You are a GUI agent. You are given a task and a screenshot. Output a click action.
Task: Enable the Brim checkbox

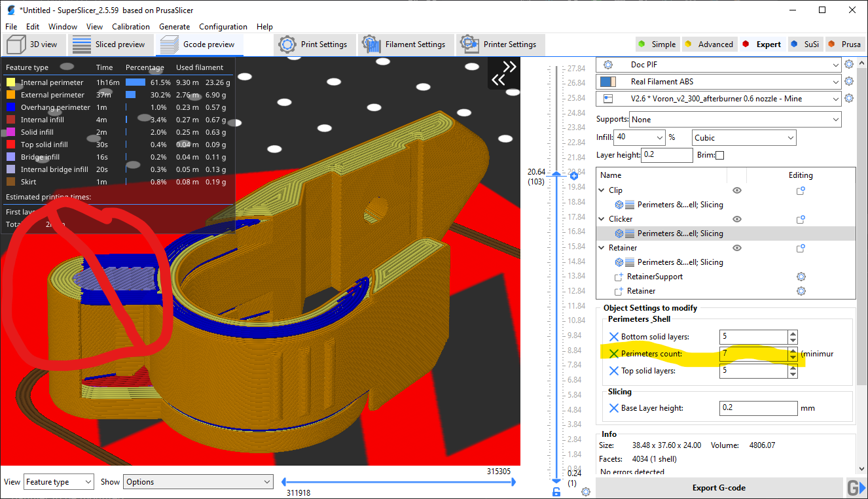tap(718, 156)
